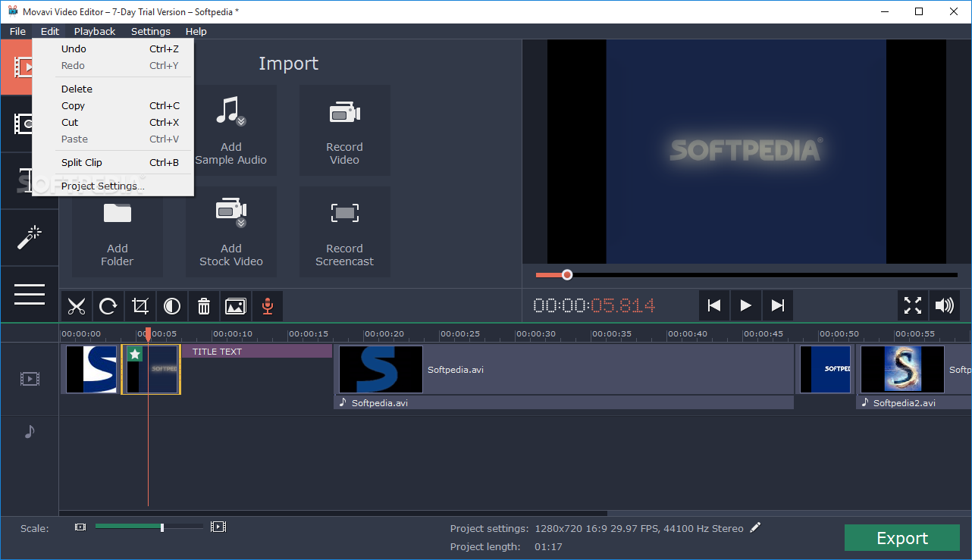Image resolution: width=972 pixels, height=560 pixels.
Task: Open the Color adjustments tool
Action: pos(172,306)
